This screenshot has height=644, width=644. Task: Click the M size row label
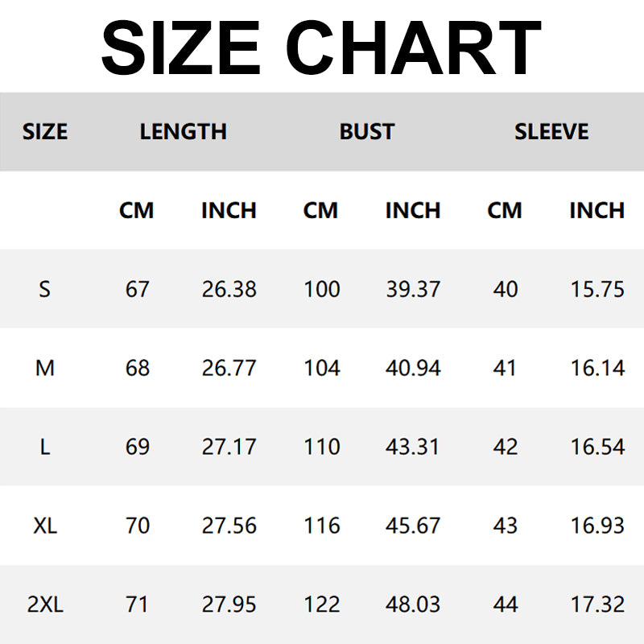[x=45, y=368]
